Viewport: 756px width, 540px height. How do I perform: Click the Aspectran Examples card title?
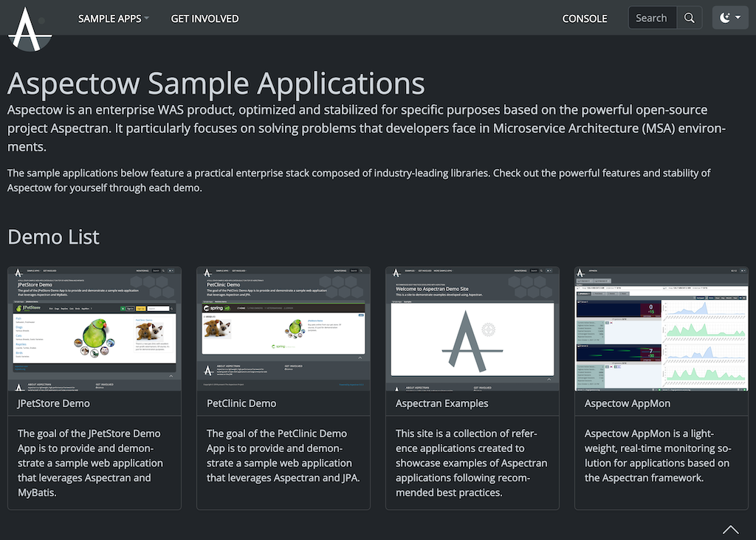pyautogui.click(x=441, y=403)
